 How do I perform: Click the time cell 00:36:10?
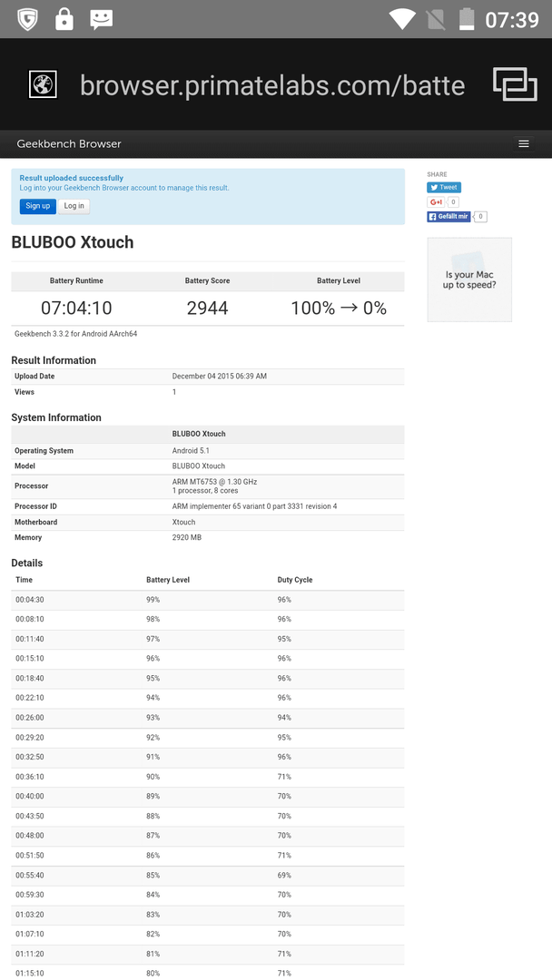(29, 777)
